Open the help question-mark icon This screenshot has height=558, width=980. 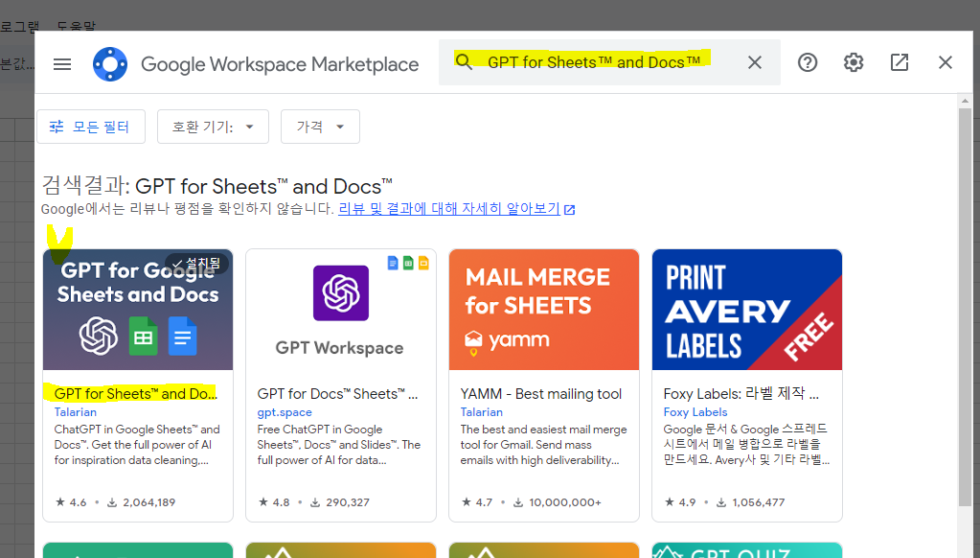point(807,62)
